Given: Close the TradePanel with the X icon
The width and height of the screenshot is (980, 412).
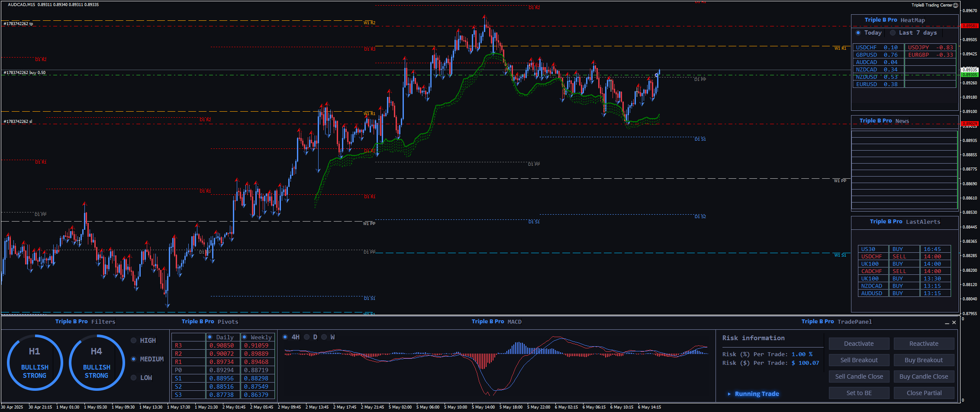Looking at the screenshot, I should pos(954,322).
